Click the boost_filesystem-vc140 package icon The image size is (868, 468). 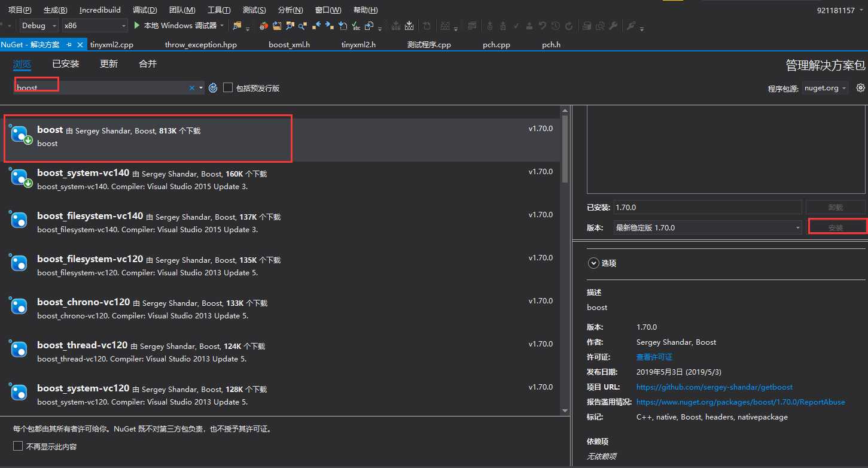(x=19, y=220)
